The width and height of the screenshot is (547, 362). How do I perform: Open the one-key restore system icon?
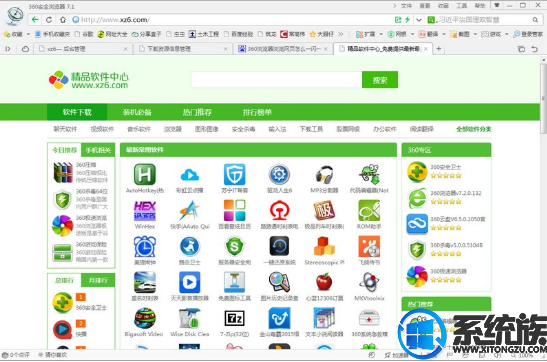[x=279, y=246]
